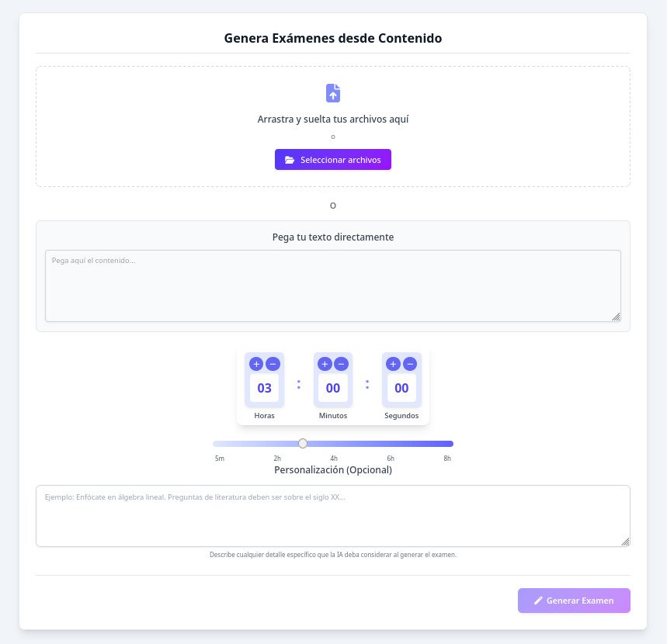Select the minutes value field 00
Screen dimensions: 667x644
pyautogui.click(x=333, y=388)
